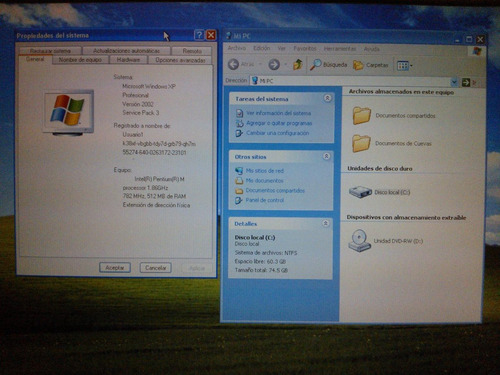
Task: Open forward button history dropdown arrow
Action: pyautogui.click(x=286, y=64)
